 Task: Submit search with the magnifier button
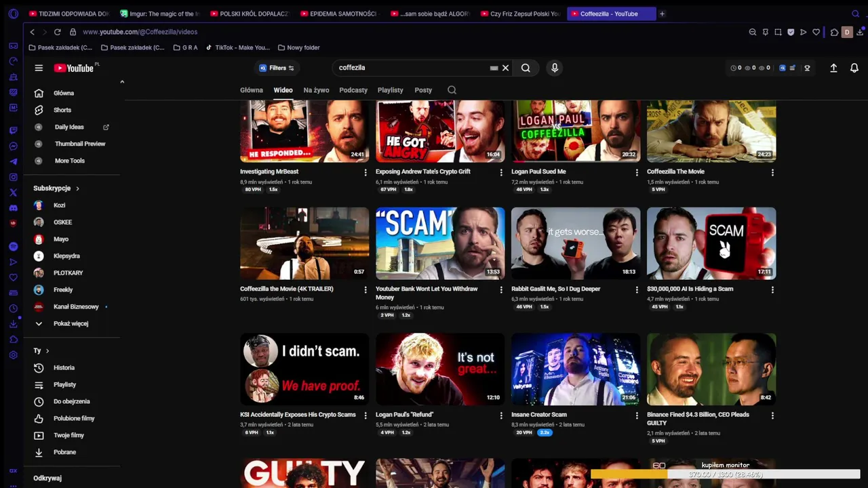526,68
